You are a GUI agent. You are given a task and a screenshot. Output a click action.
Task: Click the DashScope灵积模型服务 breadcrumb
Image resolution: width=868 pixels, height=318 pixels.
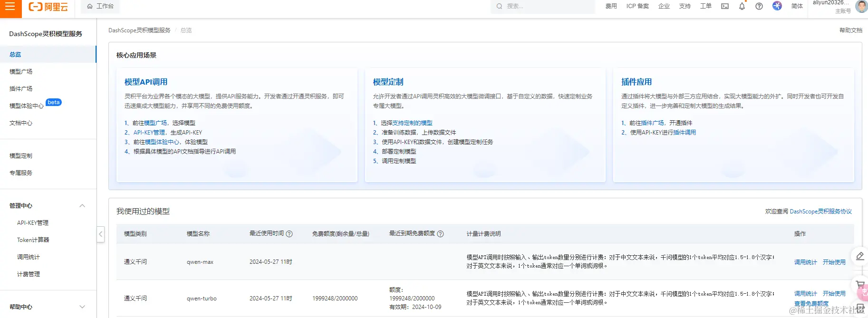pos(139,30)
